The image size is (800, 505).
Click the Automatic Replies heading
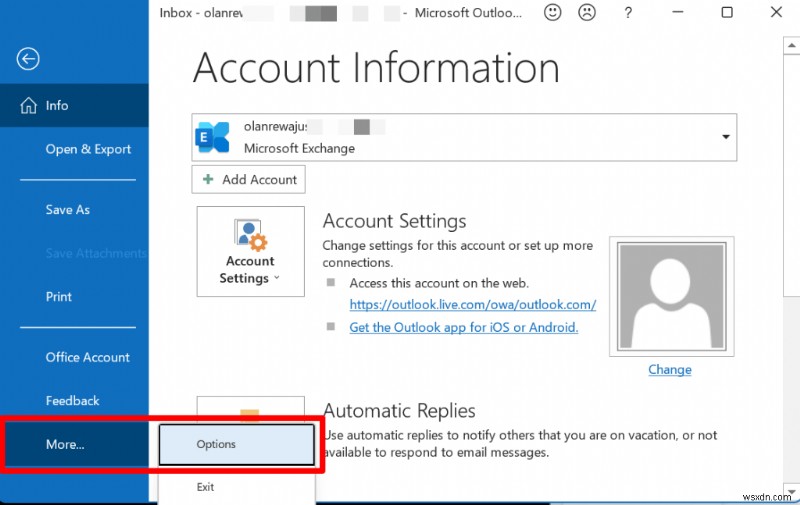click(399, 410)
